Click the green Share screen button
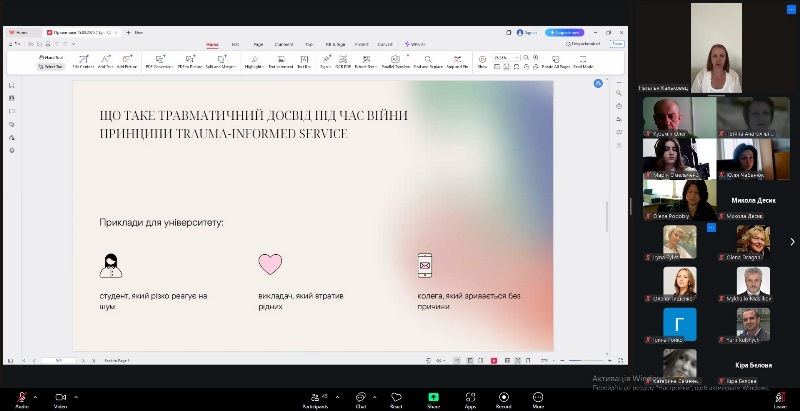Screen dimensions: 800x411 click(433, 398)
